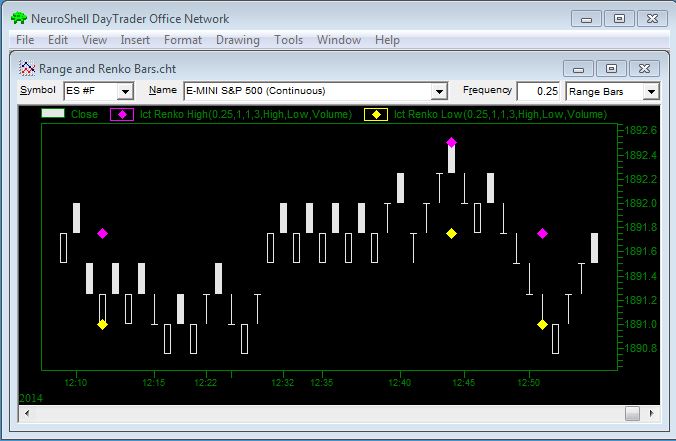This screenshot has height=441, width=676.
Task: Click the yellow diamond marker below the chart peak
Action: tap(451, 234)
